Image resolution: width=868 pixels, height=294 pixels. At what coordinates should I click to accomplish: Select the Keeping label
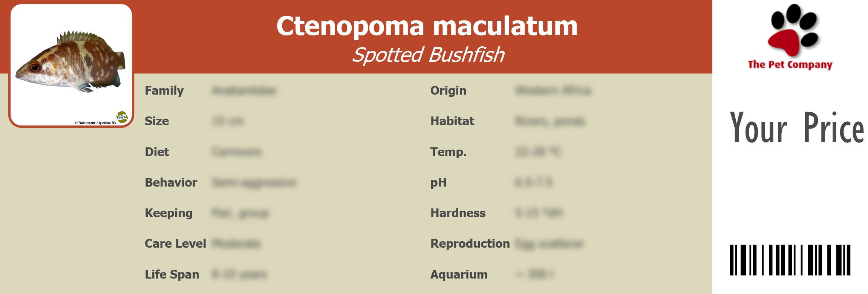pyautogui.click(x=168, y=213)
